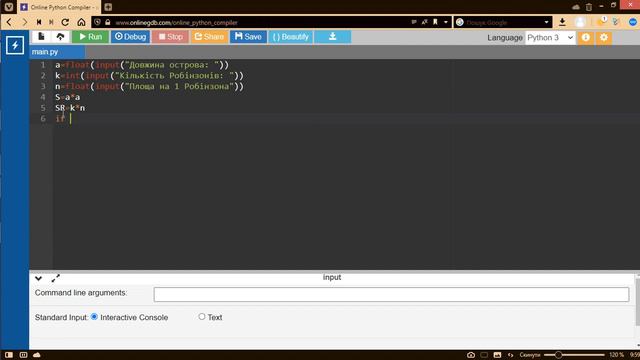Toggle tab tiling icon in status bar
This screenshot has width=640, height=360.
click(x=23, y=355)
